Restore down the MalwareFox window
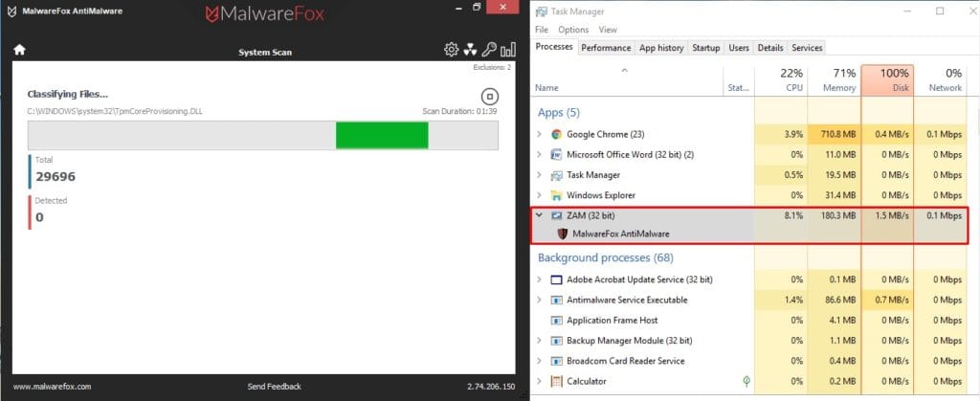The width and height of the screenshot is (980, 401). click(x=477, y=7)
